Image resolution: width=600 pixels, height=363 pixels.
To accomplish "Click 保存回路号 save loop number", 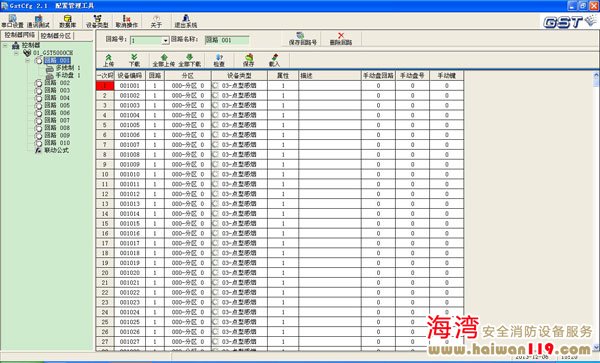I will (x=303, y=39).
